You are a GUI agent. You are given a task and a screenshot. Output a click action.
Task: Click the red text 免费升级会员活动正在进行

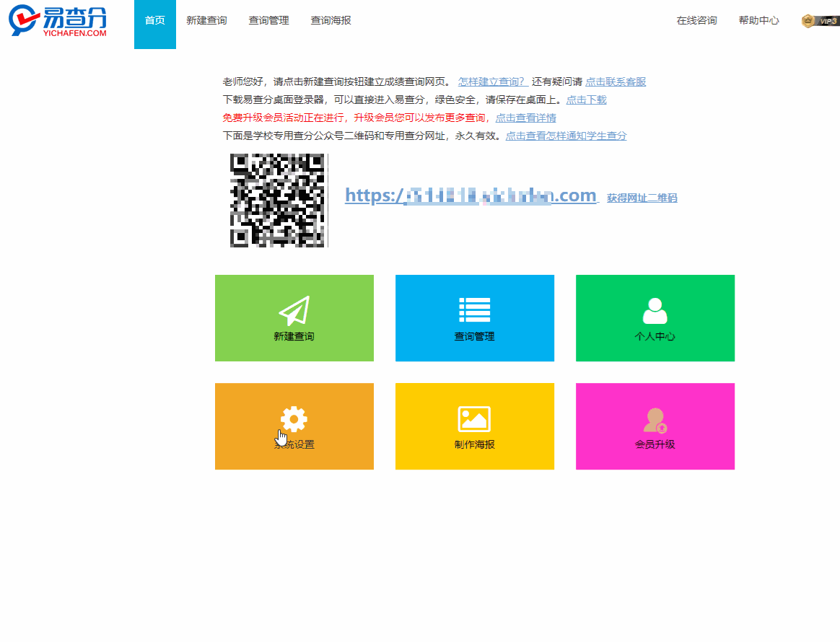284,118
